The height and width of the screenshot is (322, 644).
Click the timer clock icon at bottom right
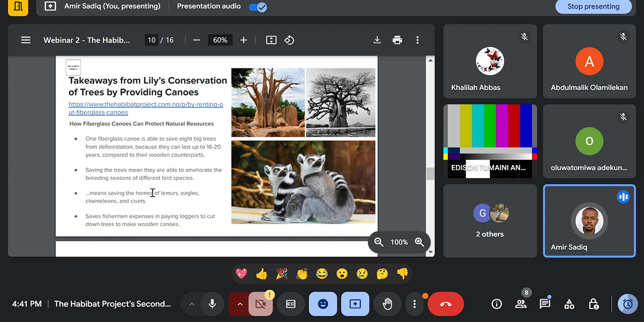point(628,304)
